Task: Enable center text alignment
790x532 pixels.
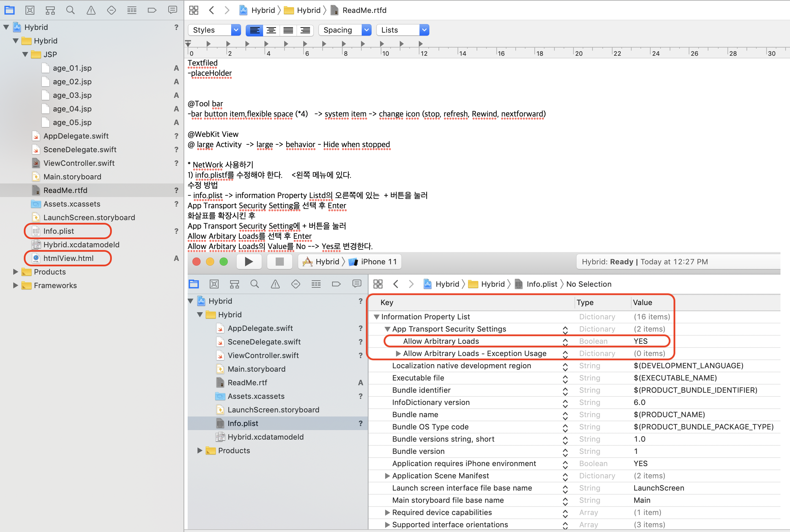Action: point(271,30)
